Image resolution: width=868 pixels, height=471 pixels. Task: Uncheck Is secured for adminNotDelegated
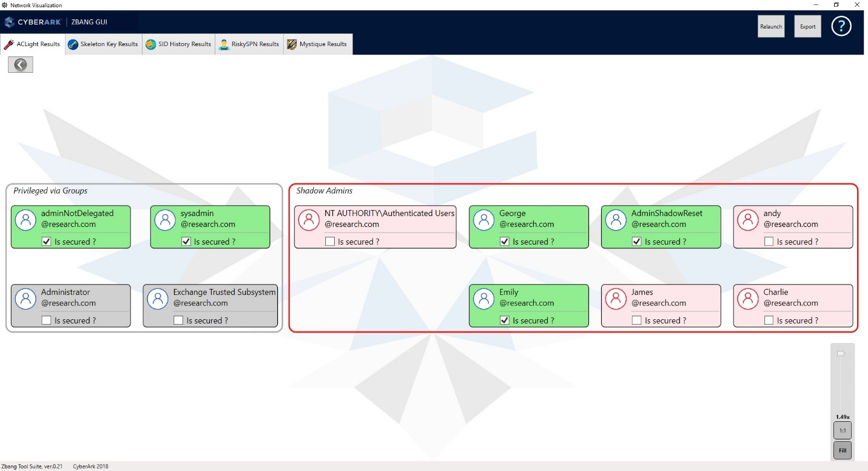pos(46,242)
